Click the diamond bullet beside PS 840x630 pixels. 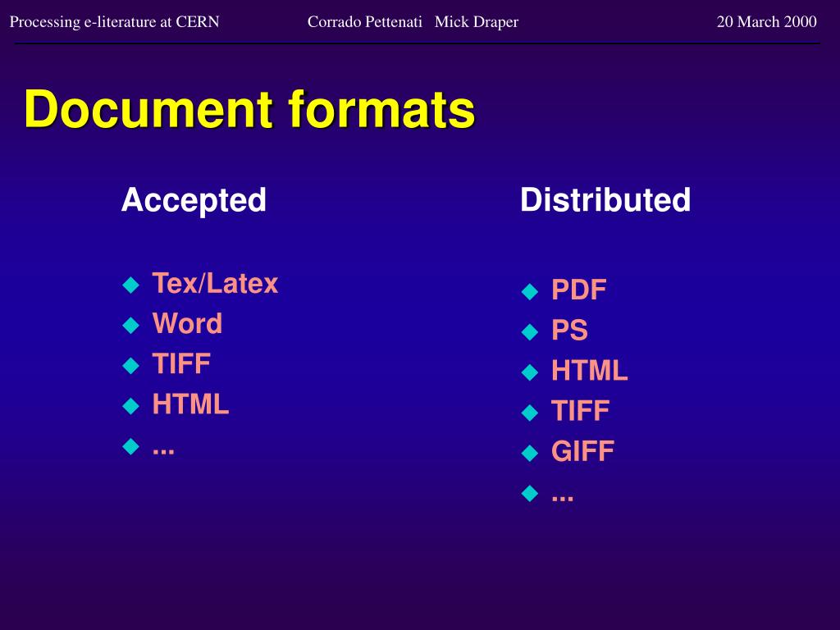[530, 332]
